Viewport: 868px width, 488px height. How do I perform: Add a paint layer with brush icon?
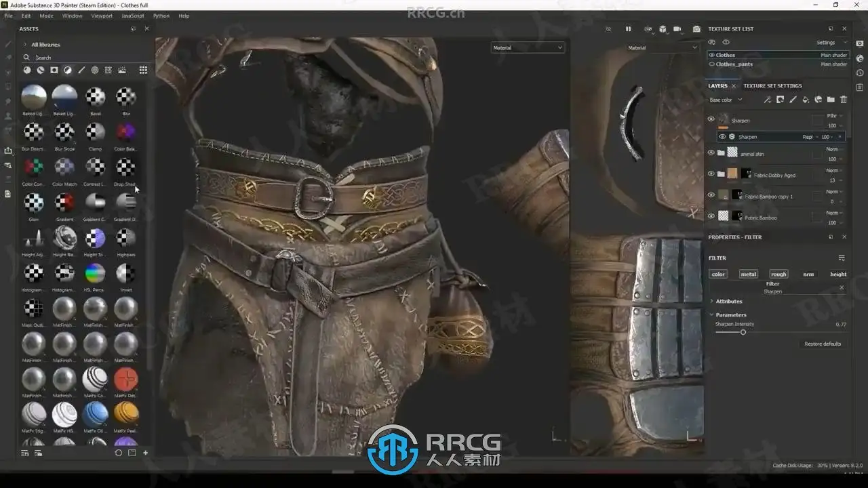793,100
